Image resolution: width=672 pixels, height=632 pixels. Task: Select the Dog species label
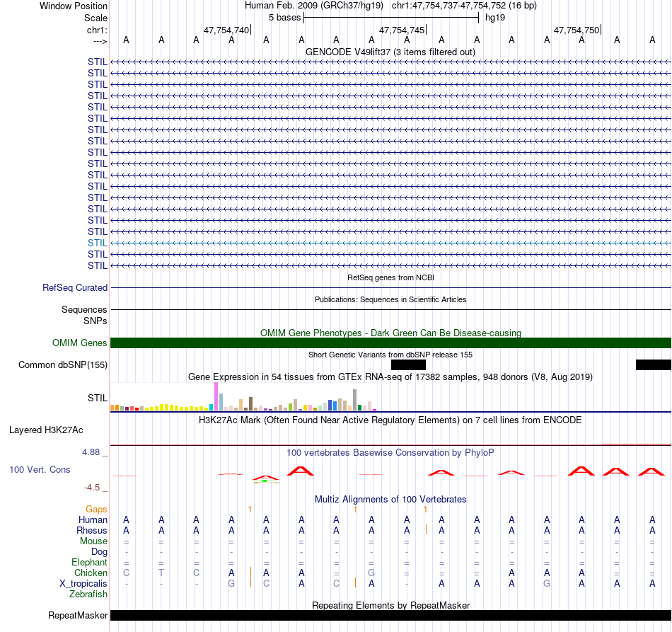[99, 552]
